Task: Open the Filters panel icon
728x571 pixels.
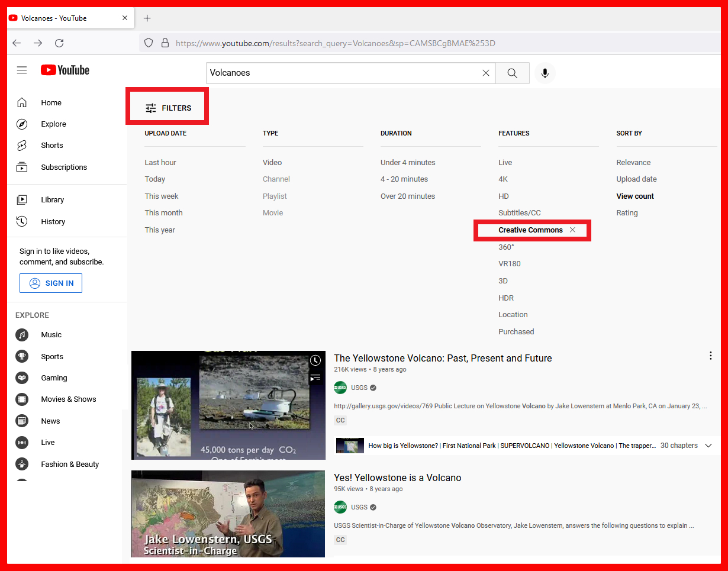Action: 151,108
